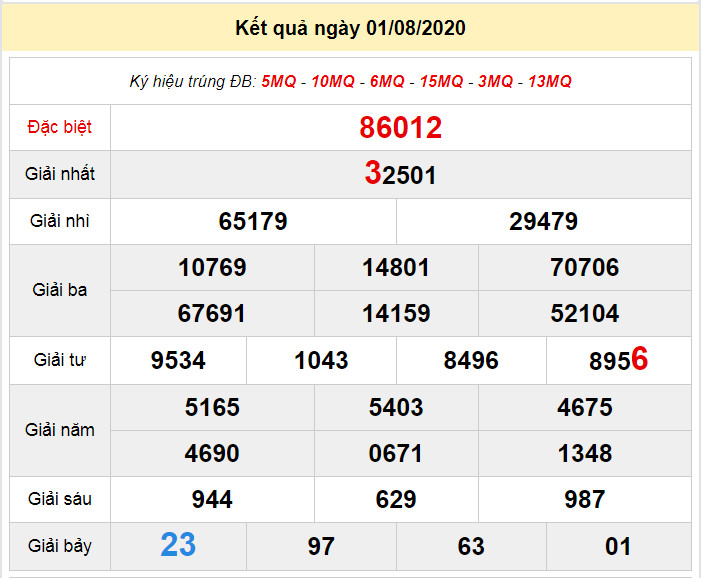Click the "Giải bảy" label

59,546
